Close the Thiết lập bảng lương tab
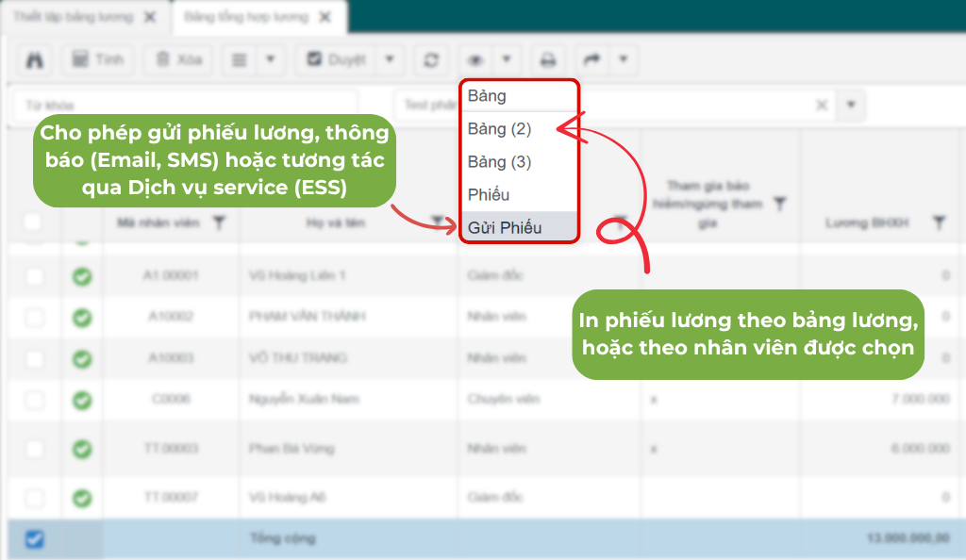The height and width of the screenshot is (560, 966). point(150,17)
